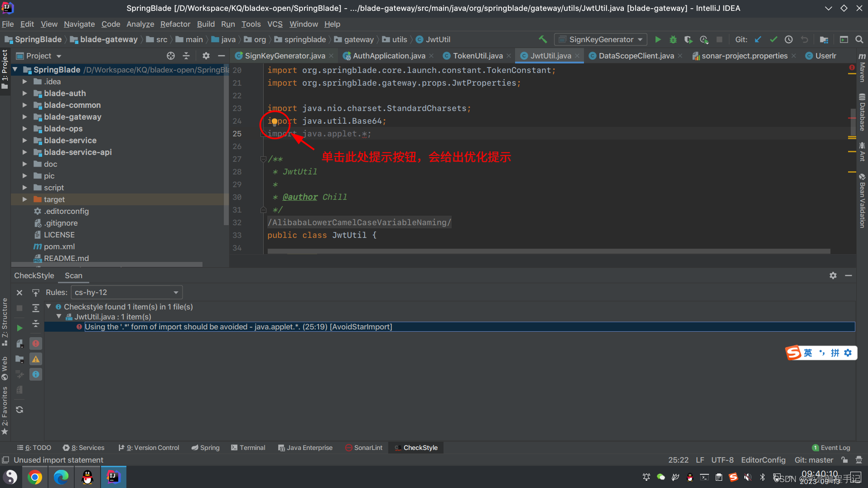Click the editor horizontal scrollbar
The width and height of the screenshot is (868, 488).
(x=549, y=251)
